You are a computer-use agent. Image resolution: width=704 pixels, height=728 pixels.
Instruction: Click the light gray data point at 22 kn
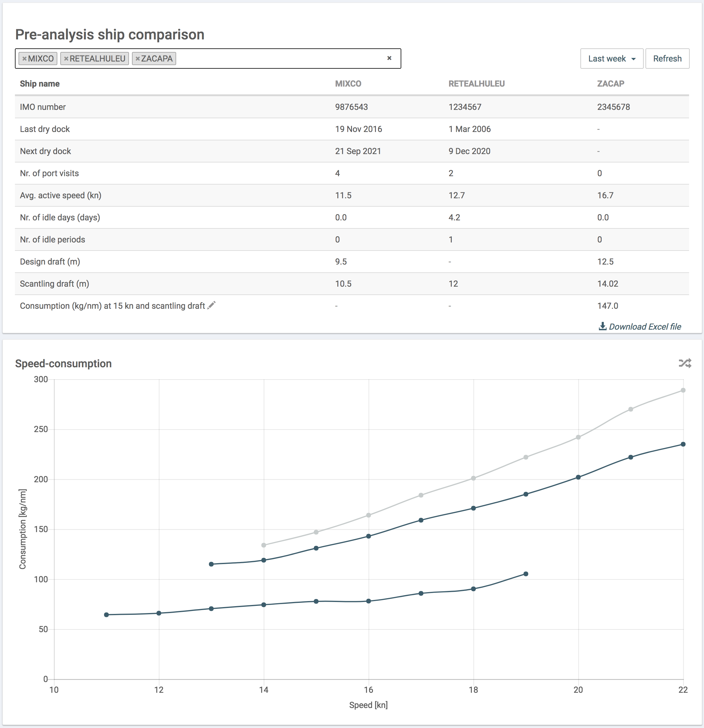[683, 390]
